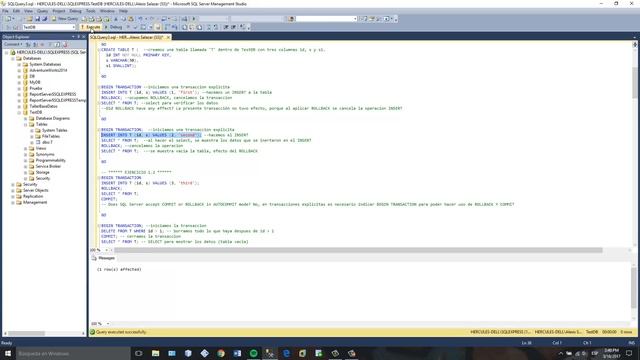Open Chrome from the taskbar
640x360 pixels.
(x=221, y=353)
